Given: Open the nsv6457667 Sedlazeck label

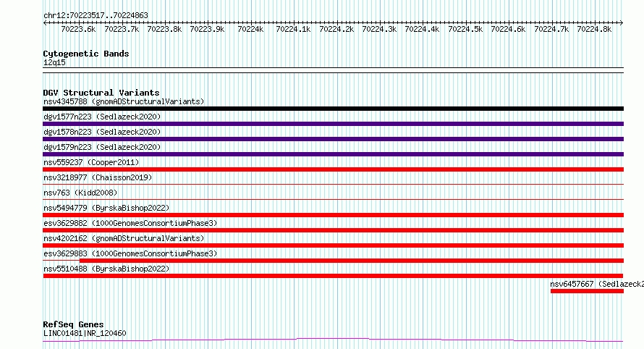Looking at the screenshot, I should 597,284.
